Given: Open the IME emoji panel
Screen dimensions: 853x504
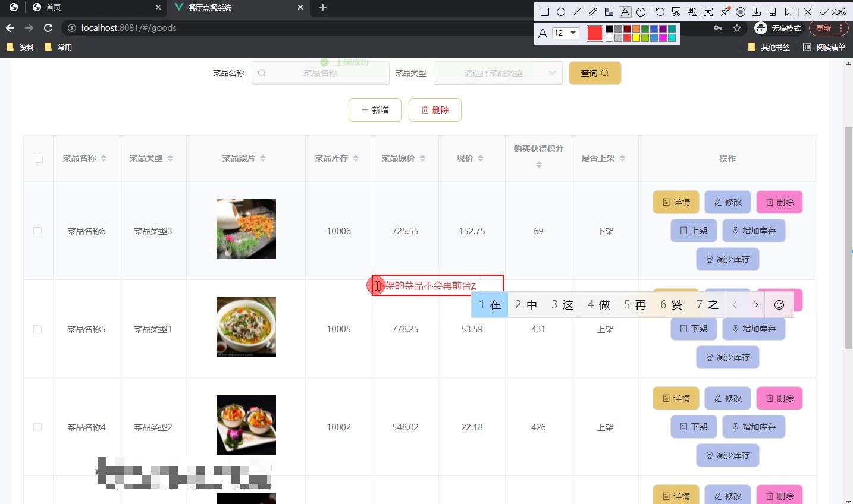Looking at the screenshot, I should click(x=779, y=305).
